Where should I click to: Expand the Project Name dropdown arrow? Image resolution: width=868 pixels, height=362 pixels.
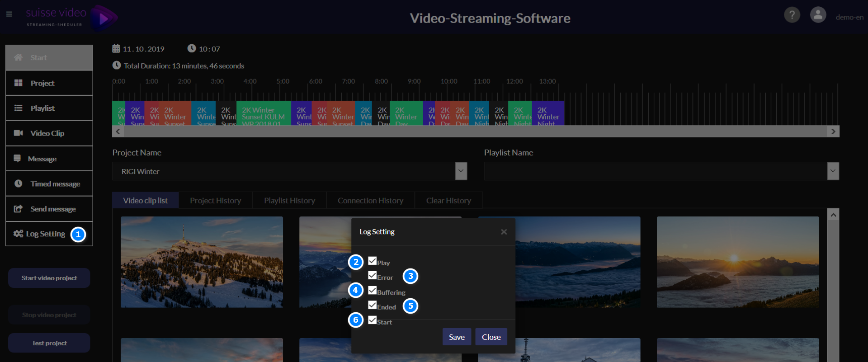[x=461, y=171]
